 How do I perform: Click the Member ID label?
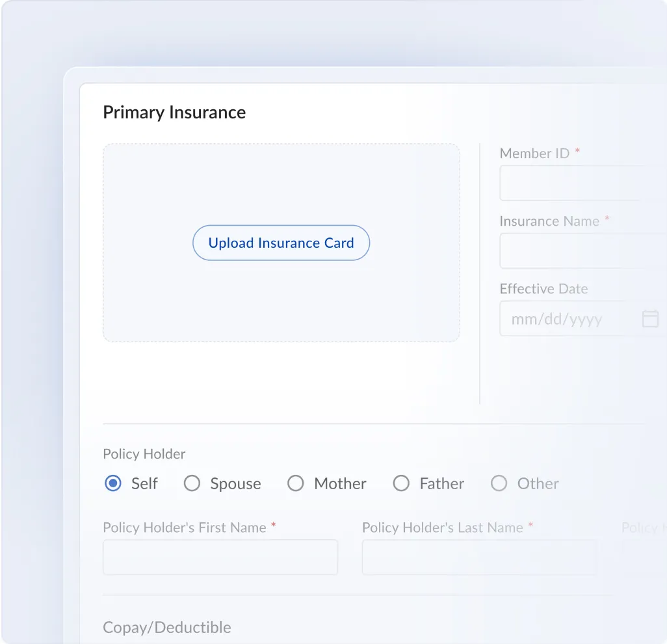535,154
